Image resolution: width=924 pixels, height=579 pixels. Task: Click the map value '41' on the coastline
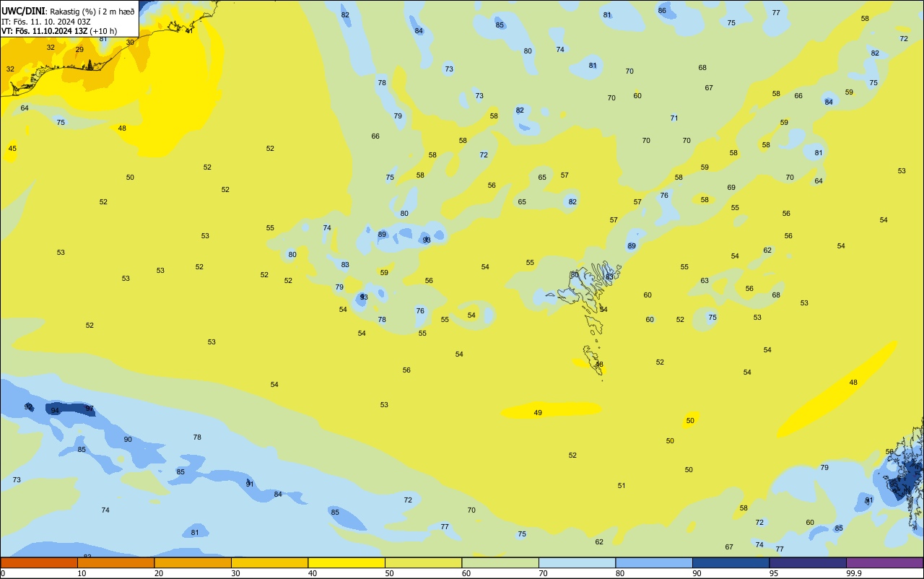189,30
